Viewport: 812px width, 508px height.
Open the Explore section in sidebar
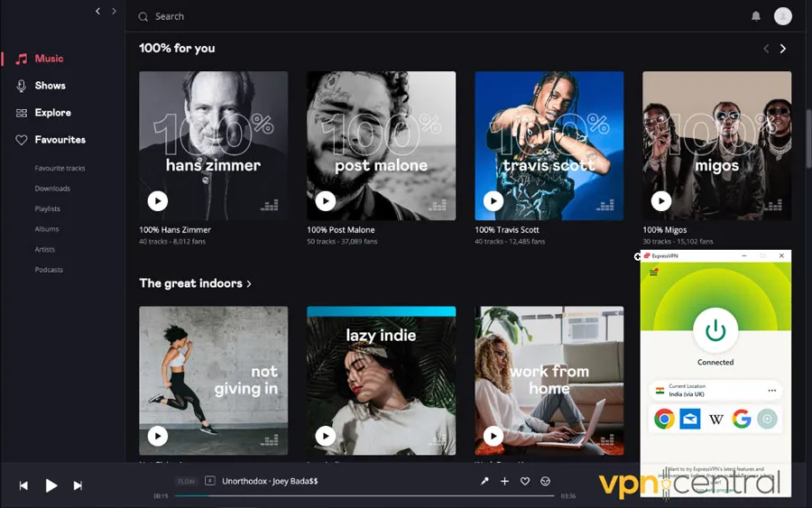click(43, 113)
